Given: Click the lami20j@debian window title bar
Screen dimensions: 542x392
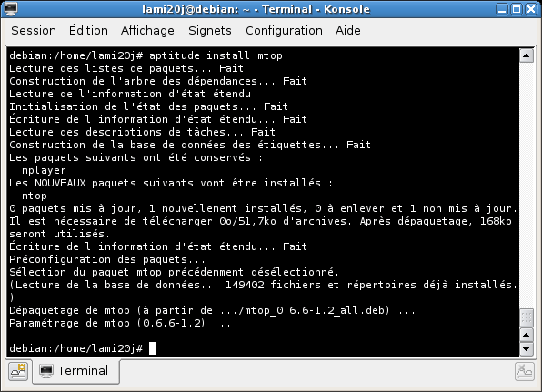Looking at the screenshot, I should click(256, 9).
